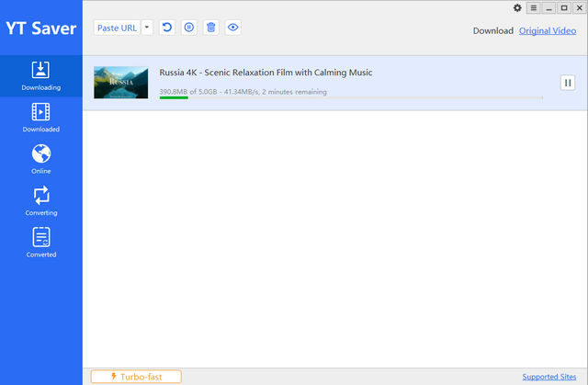Pause all downloads from toolbar
Viewport: 588px width, 385px height.
point(189,28)
